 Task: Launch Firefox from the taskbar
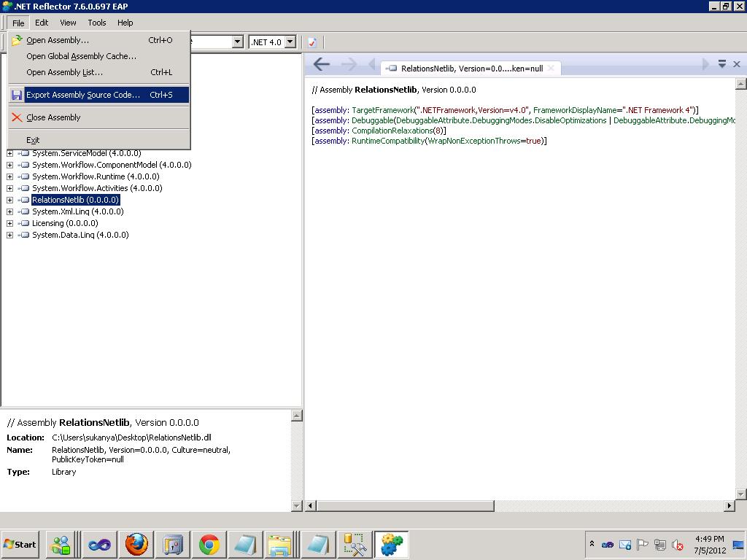[x=136, y=544]
